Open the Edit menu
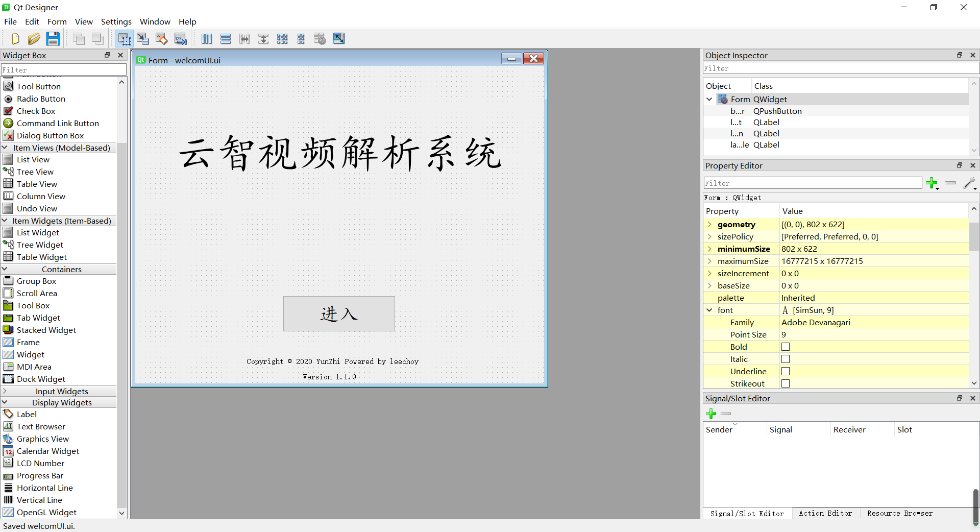980x532 pixels. coord(32,21)
